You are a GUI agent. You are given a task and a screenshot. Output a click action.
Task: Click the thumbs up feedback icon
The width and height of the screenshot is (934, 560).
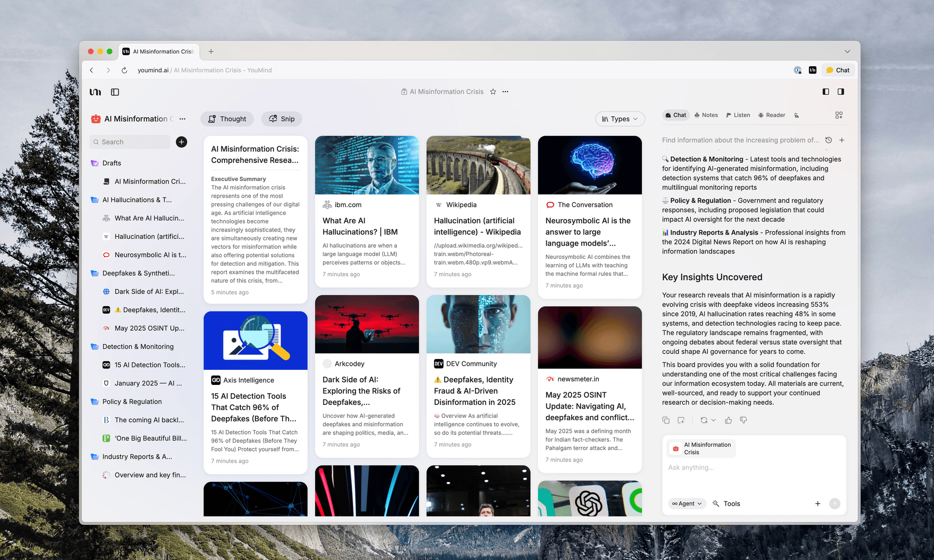pos(728,420)
